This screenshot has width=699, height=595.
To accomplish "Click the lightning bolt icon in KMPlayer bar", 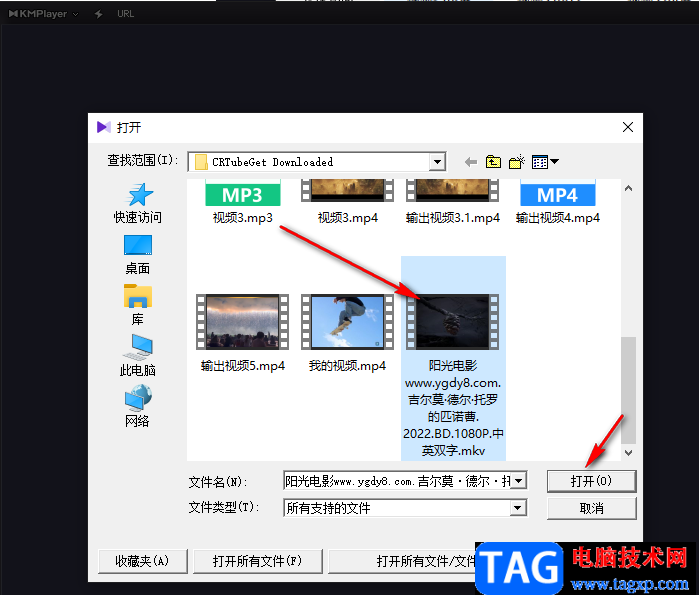I will tap(98, 14).
